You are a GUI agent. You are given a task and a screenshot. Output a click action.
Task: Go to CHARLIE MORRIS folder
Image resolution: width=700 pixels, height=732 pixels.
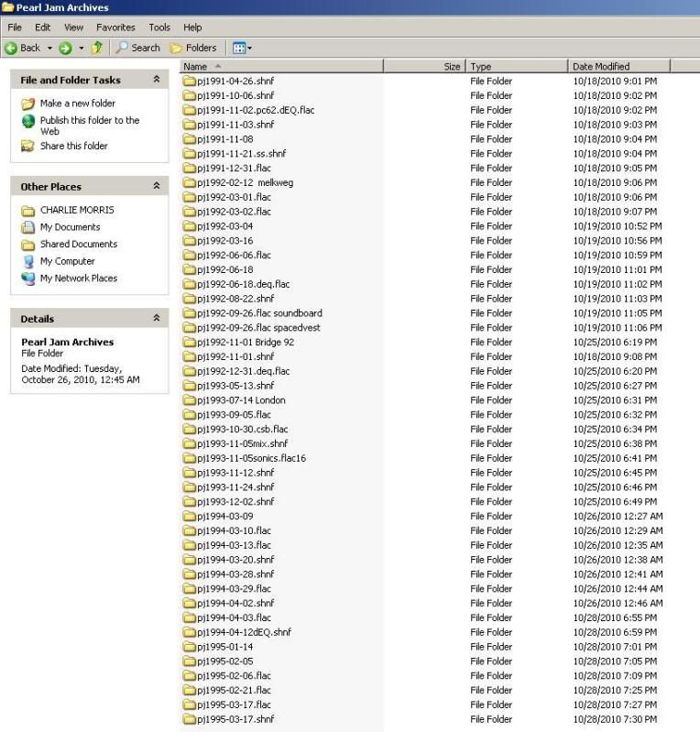pyautogui.click(x=77, y=210)
